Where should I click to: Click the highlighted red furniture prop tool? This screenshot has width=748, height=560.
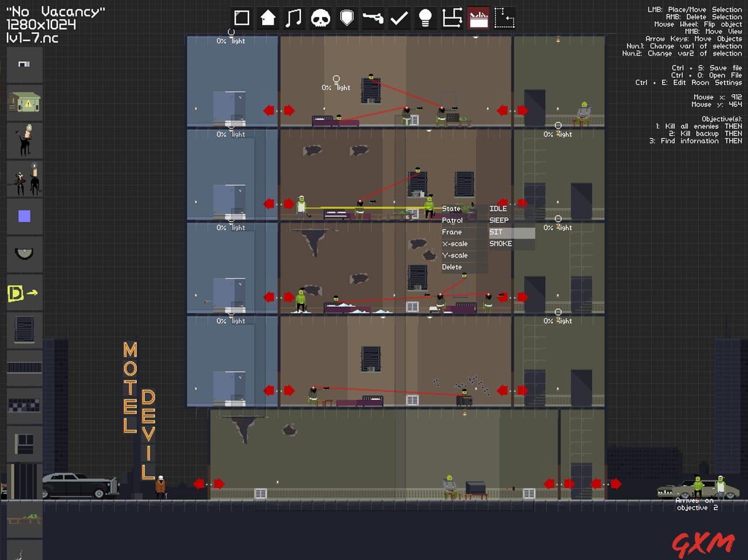tap(479, 18)
